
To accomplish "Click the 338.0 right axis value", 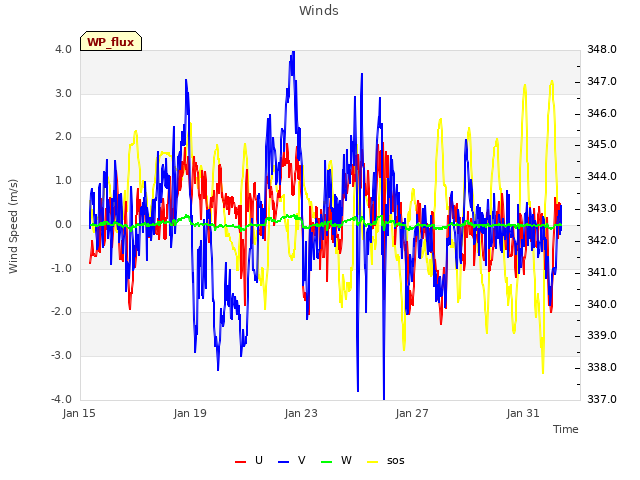I will (602, 368).
